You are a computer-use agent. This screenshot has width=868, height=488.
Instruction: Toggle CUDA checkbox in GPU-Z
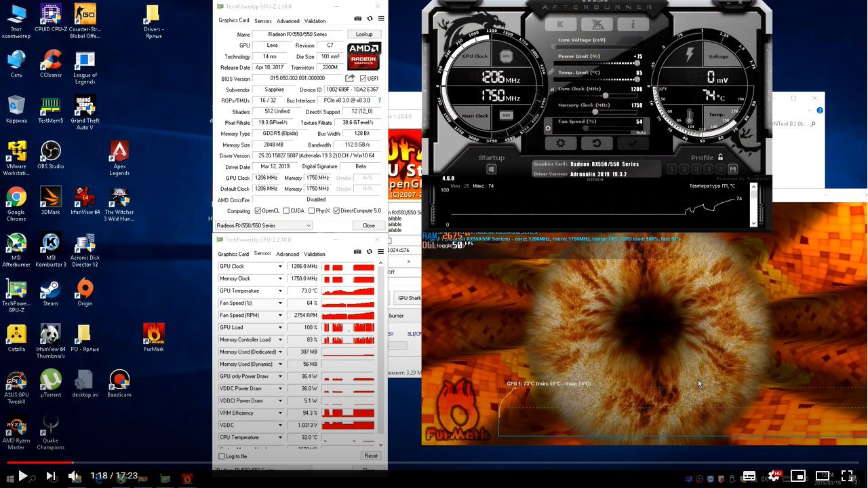(x=286, y=211)
